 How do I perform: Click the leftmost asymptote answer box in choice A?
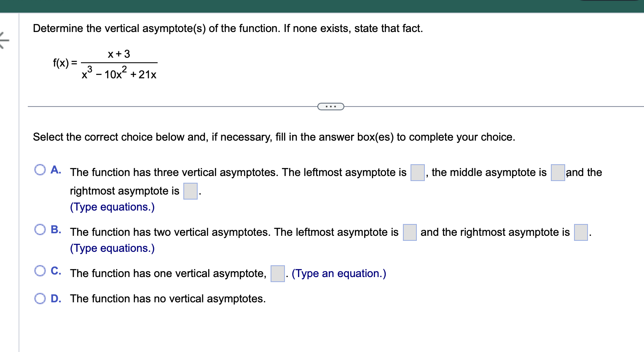tap(417, 173)
